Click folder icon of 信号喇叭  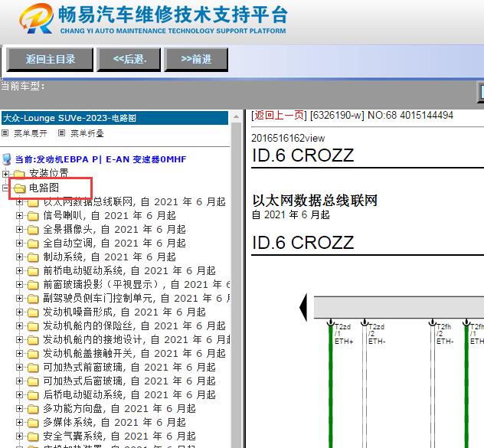pos(33,216)
